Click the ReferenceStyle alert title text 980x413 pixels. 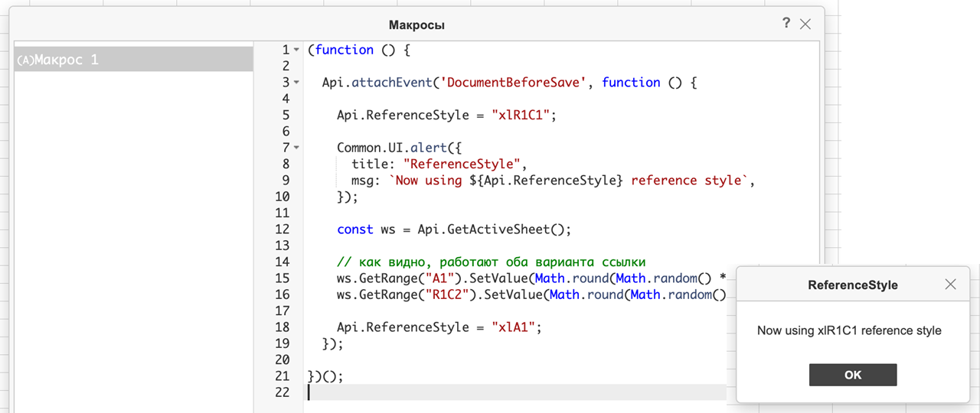tap(853, 285)
